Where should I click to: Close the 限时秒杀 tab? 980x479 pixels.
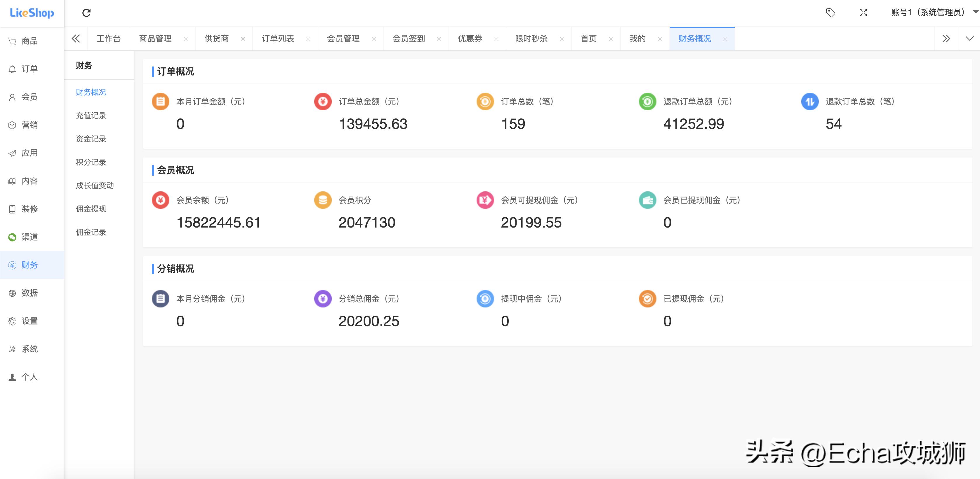click(562, 39)
